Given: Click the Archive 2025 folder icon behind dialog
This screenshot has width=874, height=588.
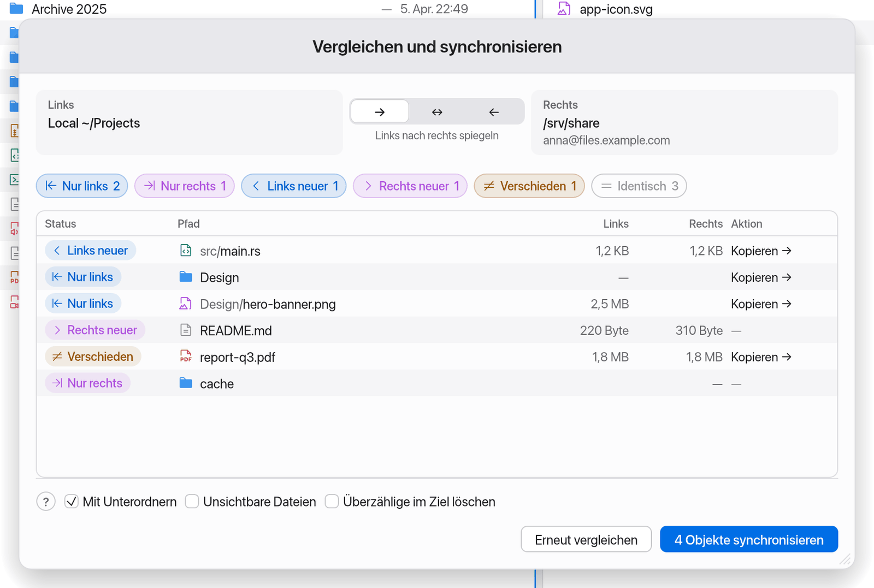Looking at the screenshot, I should [x=16, y=9].
